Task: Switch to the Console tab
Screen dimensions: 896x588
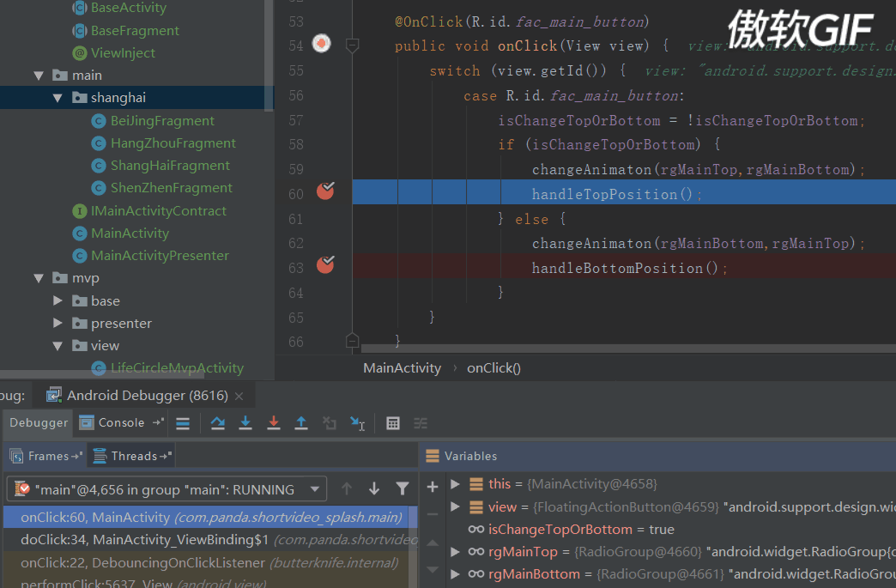Action: pos(120,422)
